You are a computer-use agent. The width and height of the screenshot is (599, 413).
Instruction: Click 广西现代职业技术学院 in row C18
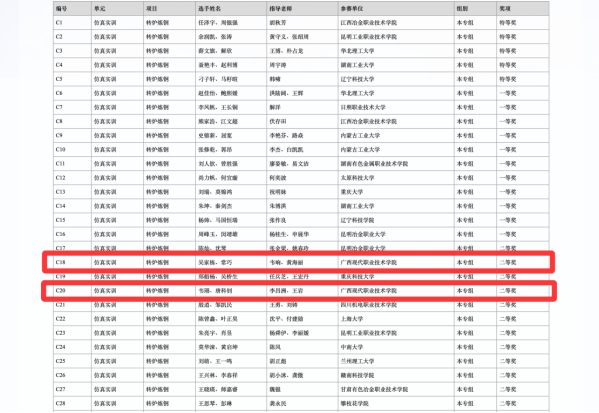[369, 263]
